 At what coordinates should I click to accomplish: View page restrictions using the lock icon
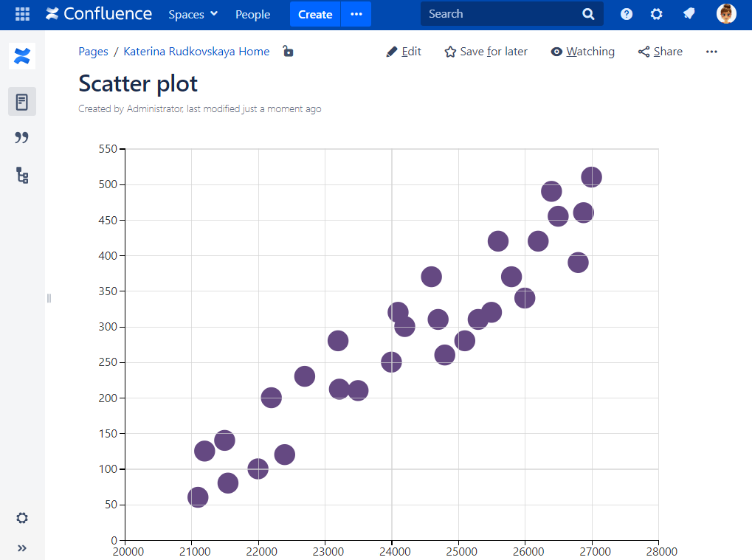point(287,52)
